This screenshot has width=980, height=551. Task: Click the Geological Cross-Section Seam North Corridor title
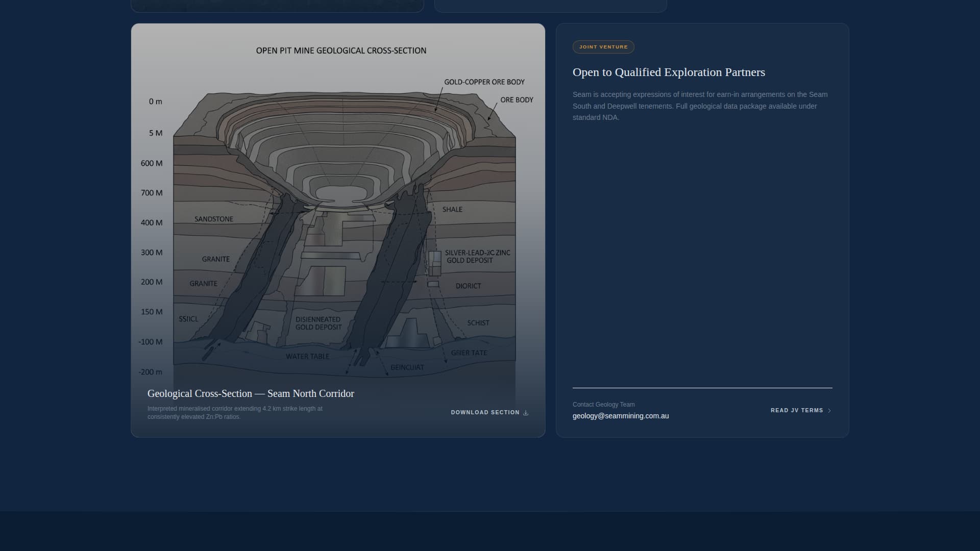(x=251, y=393)
